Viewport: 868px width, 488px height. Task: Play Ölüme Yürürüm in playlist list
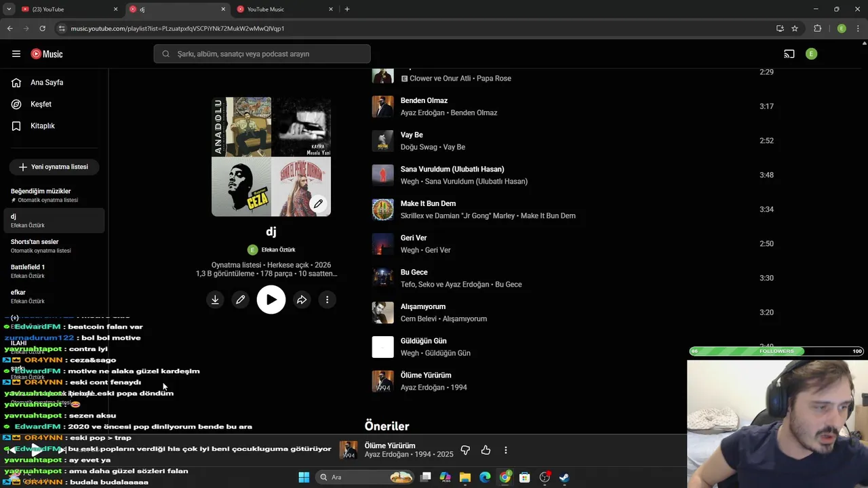(x=382, y=381)
